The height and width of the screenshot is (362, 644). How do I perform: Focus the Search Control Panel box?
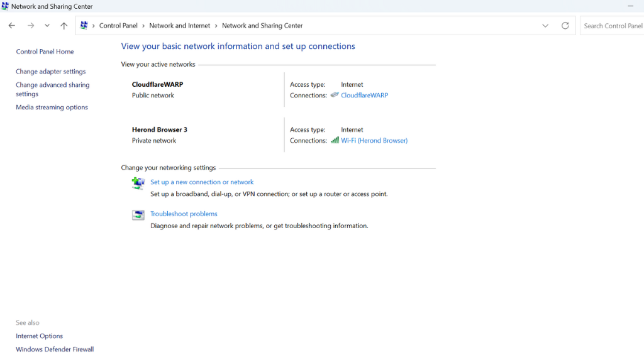pyautogui.click(x=612, y=25)
